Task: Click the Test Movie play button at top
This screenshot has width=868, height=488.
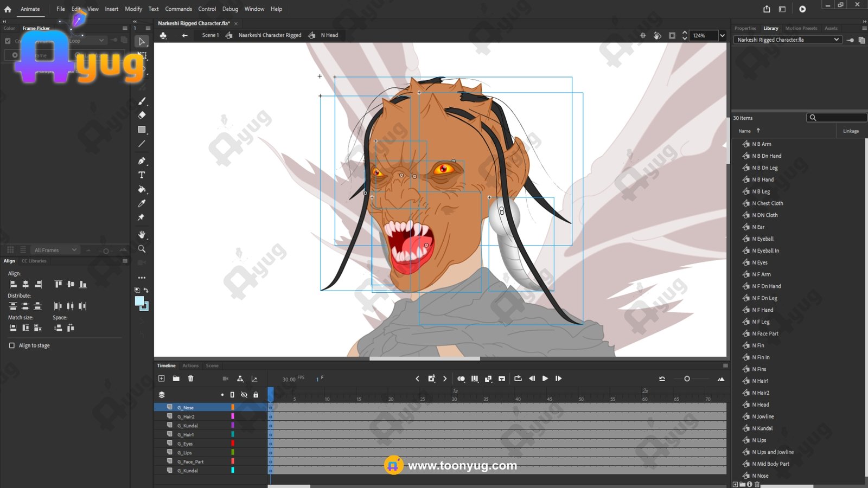Action: 802,9
